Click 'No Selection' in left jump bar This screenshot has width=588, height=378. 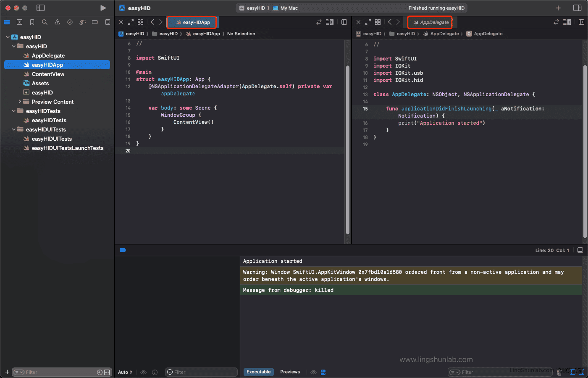coord(241,34)
